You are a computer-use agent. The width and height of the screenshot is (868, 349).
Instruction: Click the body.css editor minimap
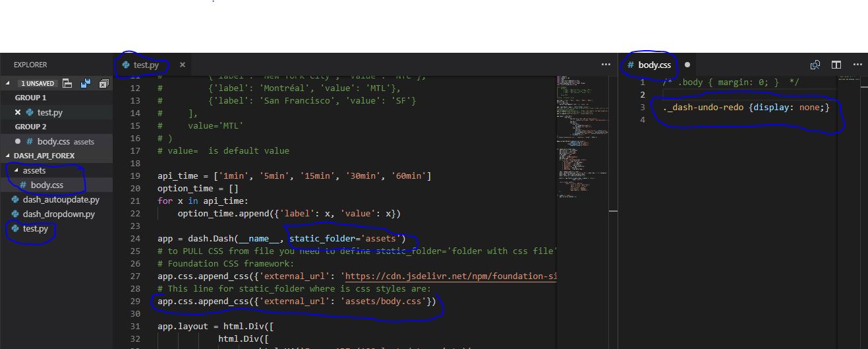[849, 78]
